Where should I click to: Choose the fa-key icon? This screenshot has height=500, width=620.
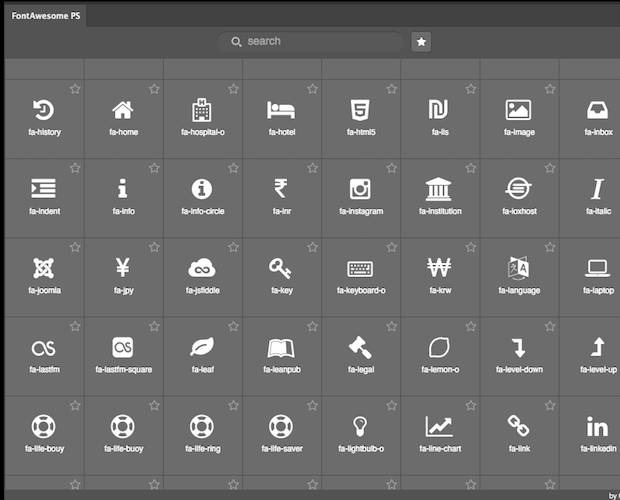281,268
